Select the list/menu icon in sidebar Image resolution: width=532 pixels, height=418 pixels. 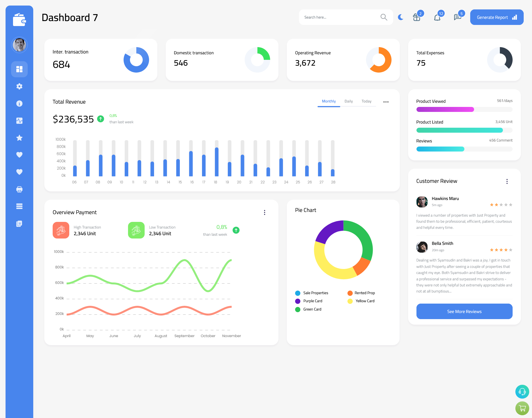point(19,206)
